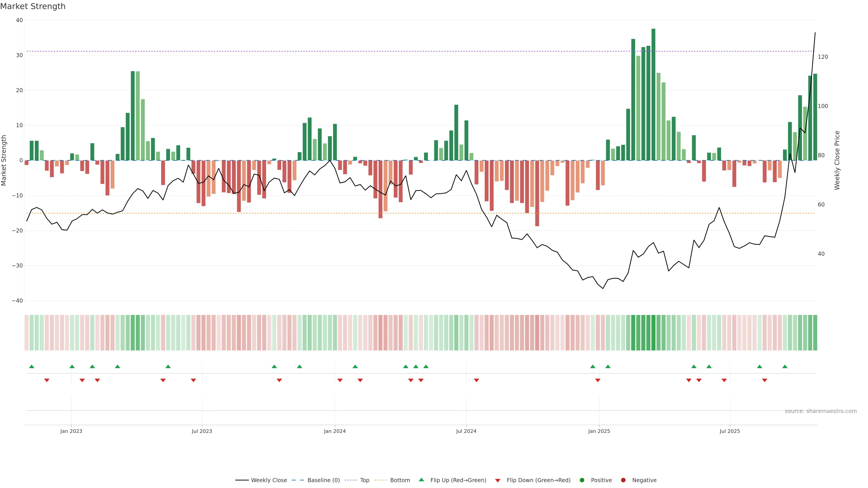Click the Market Strength chart title
Image resolution: width=868 pixels, height=488 pixels.
tap(33, 6)
